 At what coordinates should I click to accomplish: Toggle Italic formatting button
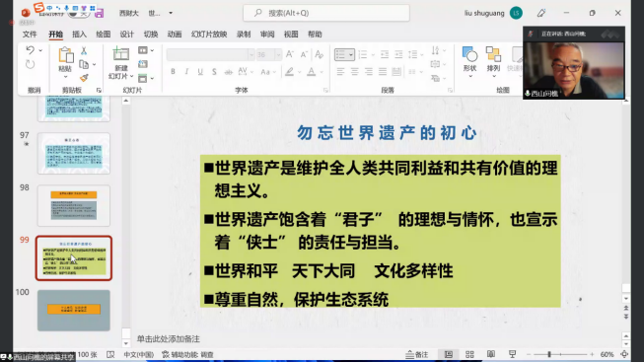pos(186,72)
